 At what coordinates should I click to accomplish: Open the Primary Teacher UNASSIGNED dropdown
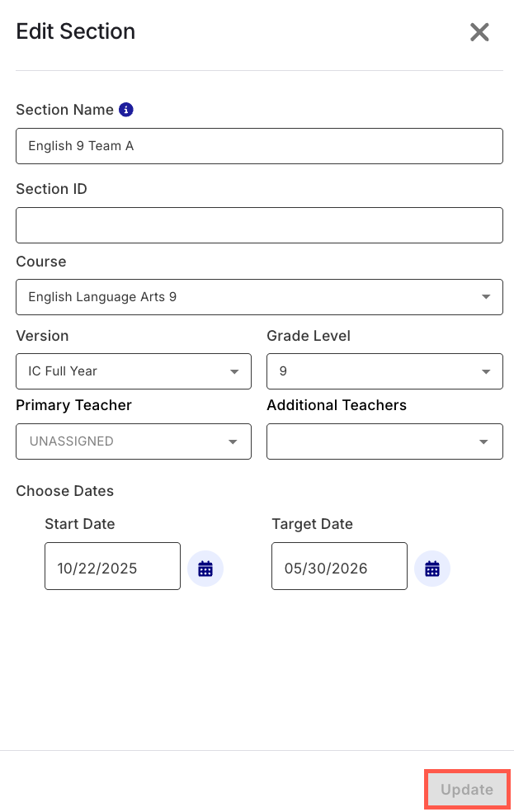click(x=134, y=441)
